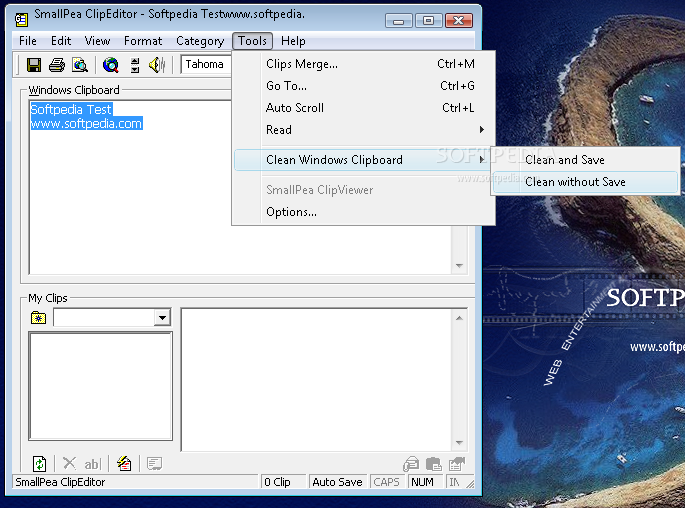This screenshot has width=685, height=508.
Task: Click the speaker read-aloud icon
Action: [157, 65]
